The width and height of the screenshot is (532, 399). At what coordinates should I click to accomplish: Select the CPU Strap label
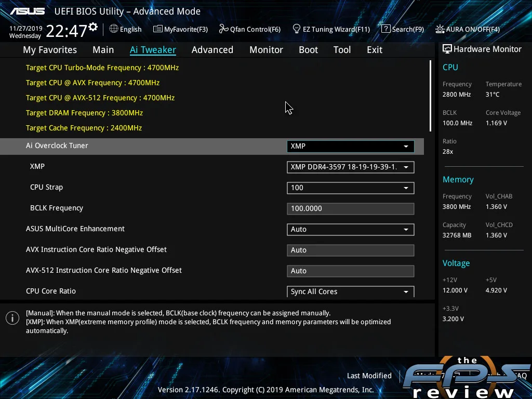click(46, 187)
